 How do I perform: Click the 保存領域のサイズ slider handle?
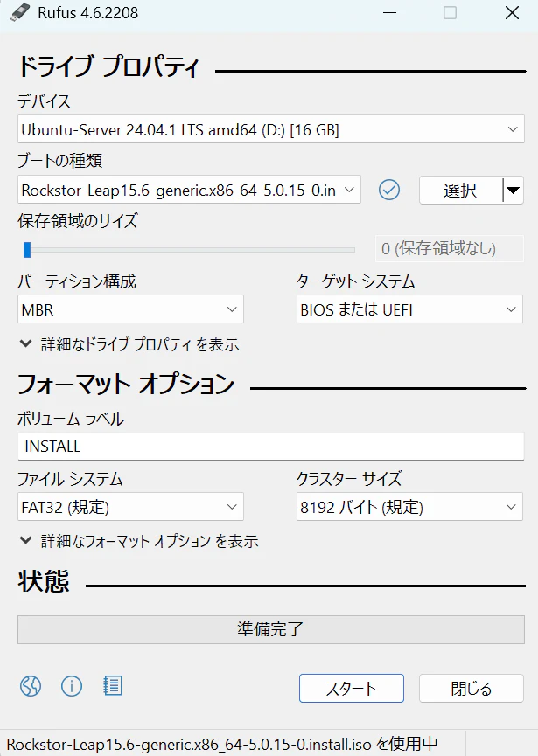(x=27, y=250)
